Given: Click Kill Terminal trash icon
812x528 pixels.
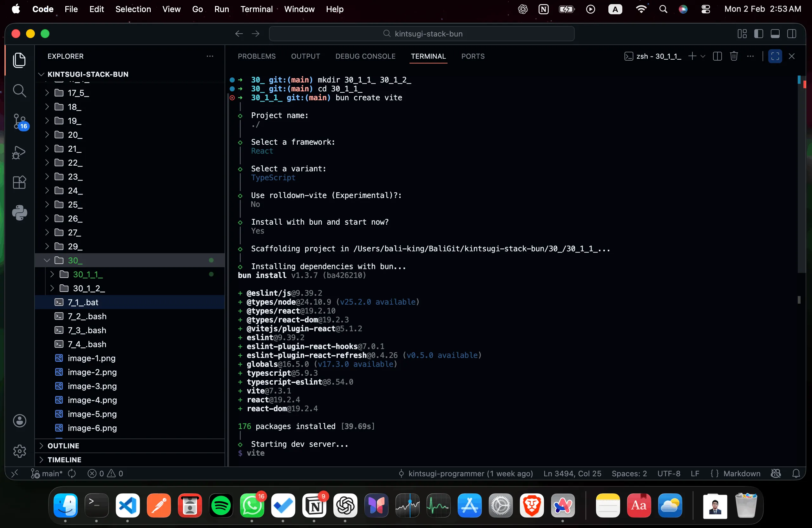Looking at the screenshot, I should 734,56.
